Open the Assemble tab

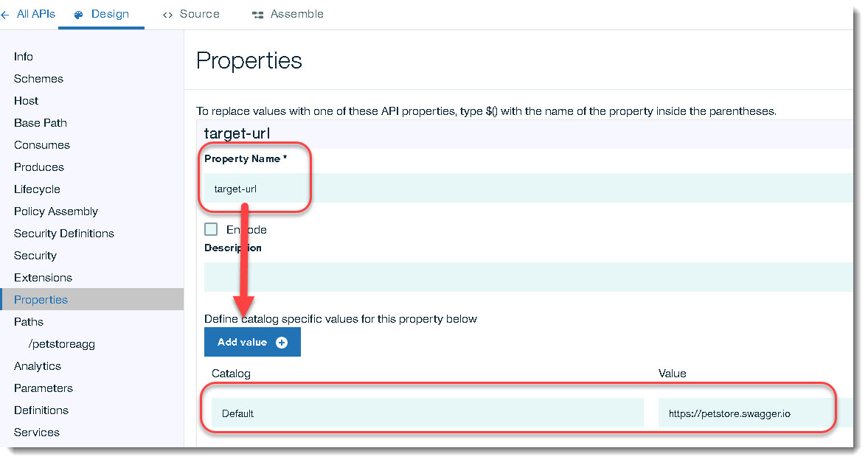click(x=296, y=14)
